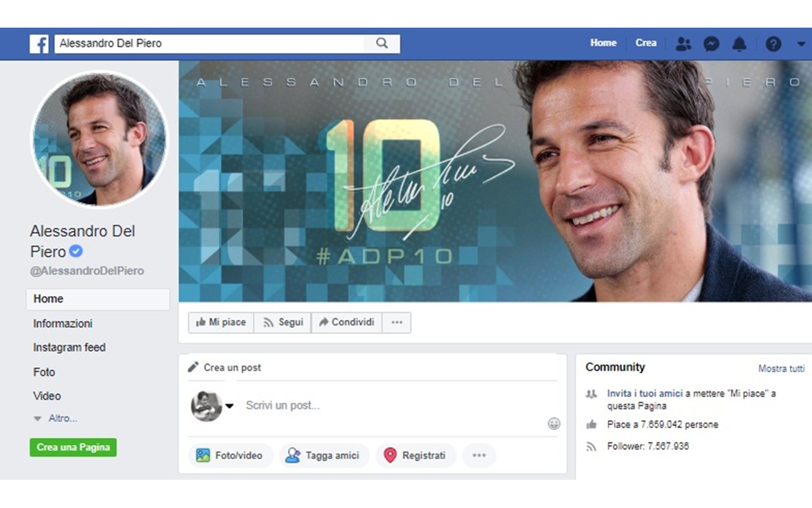Open friend requests icon in top bar
This screenshot has height=508, width=812.
[x=683, y=43]
